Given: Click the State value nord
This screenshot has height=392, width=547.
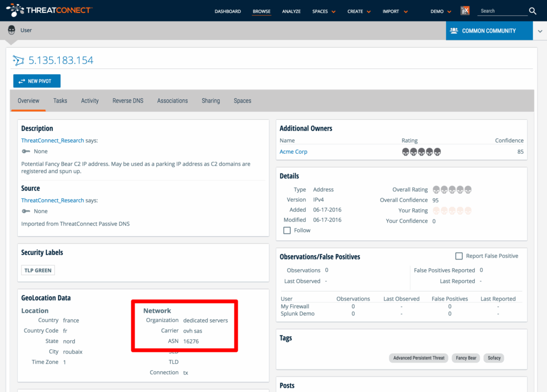Looking at the screenshot, I should (x=69, y=341).
